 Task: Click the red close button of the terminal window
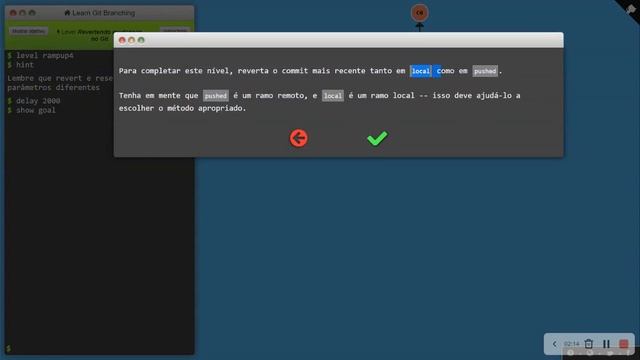[x=13, y=13]
